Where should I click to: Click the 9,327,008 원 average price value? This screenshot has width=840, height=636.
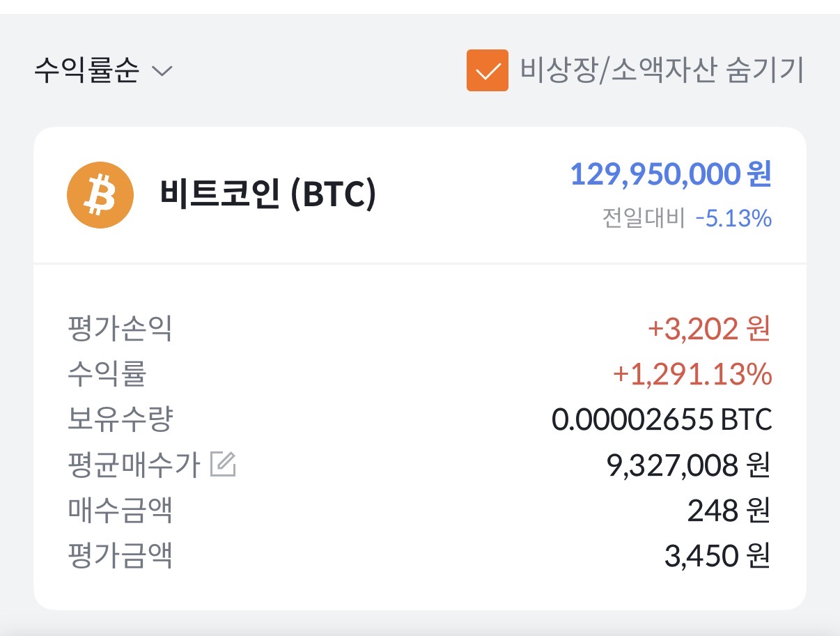[689, 465]
